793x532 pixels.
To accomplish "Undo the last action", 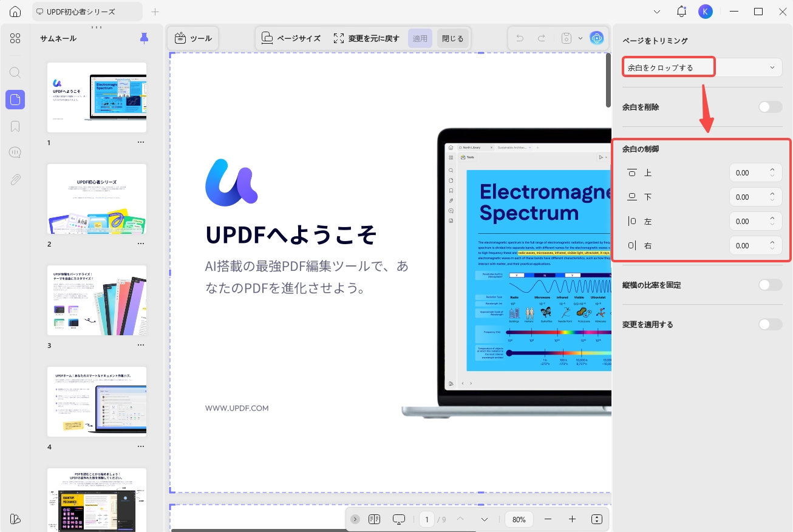I will [x=520, y=38].
